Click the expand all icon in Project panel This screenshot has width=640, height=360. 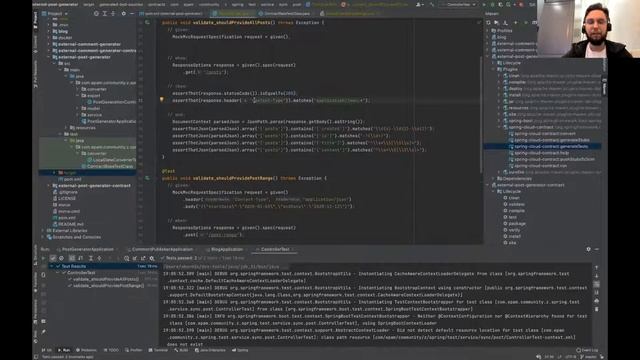coord(105,13)
